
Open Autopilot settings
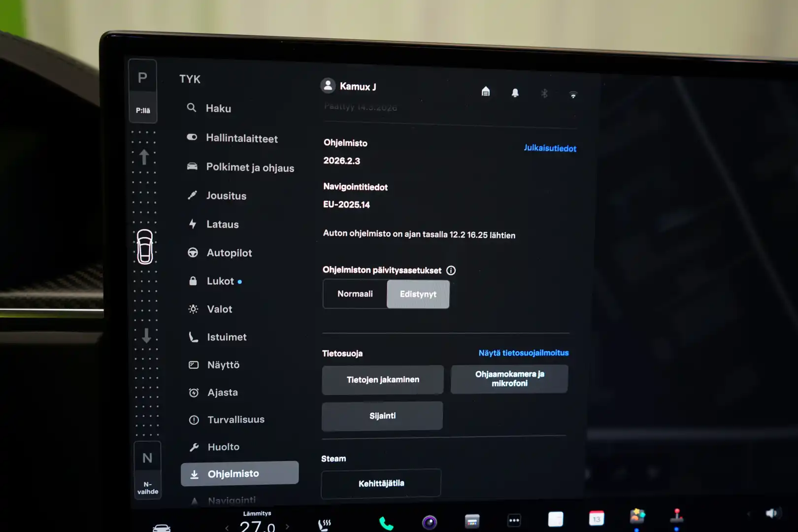(x=219, y=253)
